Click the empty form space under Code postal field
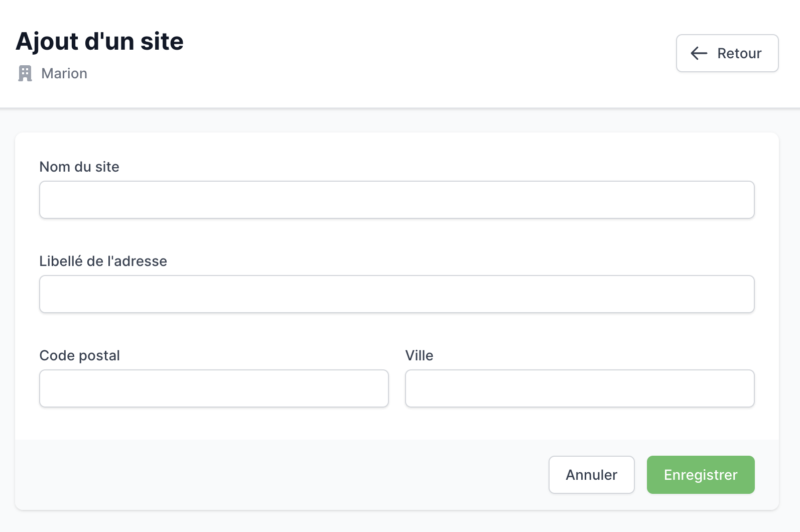The image size is (800, 532). click(214, 424)
